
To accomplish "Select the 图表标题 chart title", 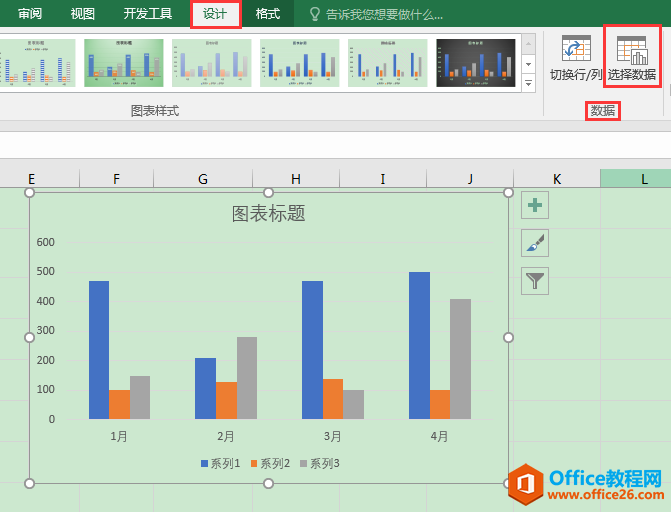I will click(268, 213).
